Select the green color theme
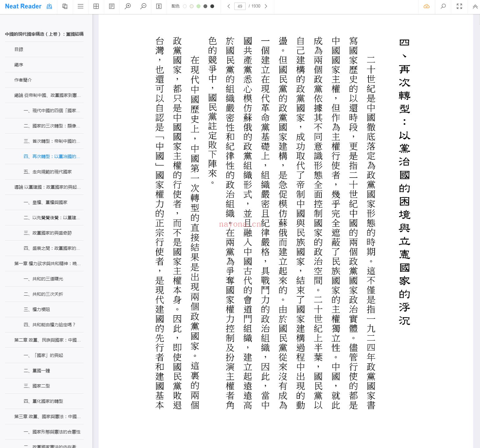 pyautogui.click(x=198, y=6)
